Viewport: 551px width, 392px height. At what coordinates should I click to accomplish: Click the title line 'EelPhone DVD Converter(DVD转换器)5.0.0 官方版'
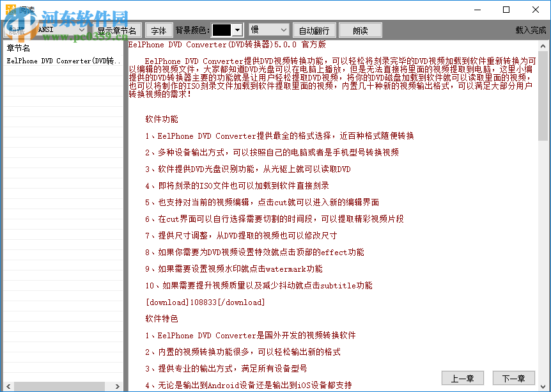coord(227,45)
